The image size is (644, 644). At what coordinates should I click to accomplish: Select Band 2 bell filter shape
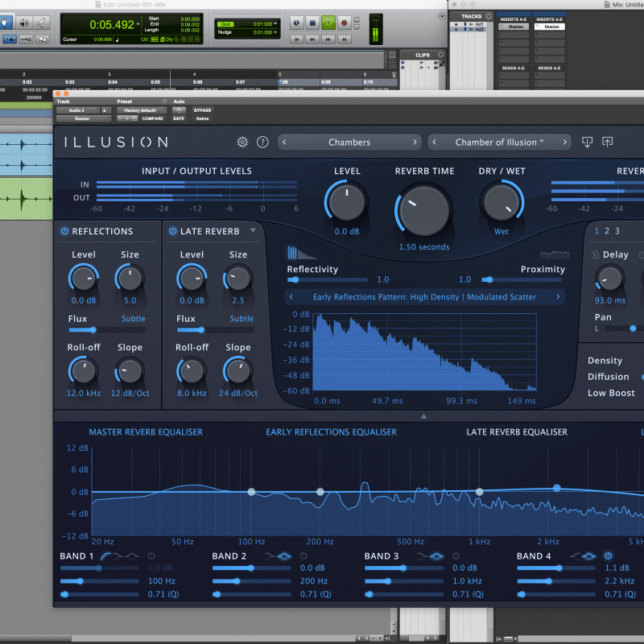(x=284, y=556)
